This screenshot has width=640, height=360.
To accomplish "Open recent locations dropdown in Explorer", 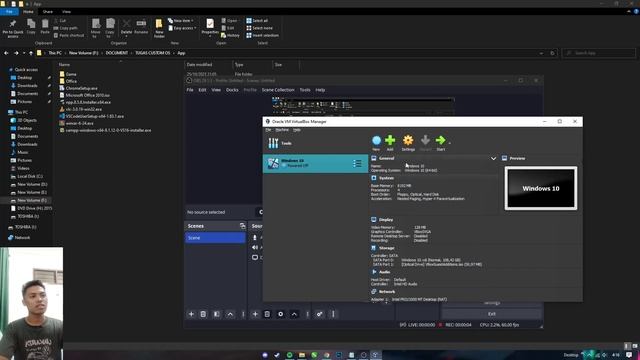I will click(24, 53).
